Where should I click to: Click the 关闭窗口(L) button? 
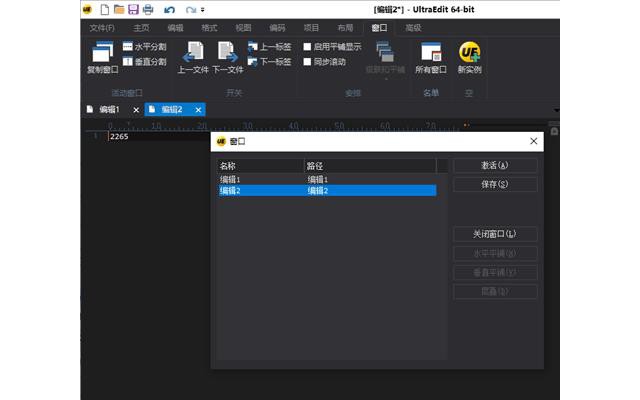click(495, 234)
